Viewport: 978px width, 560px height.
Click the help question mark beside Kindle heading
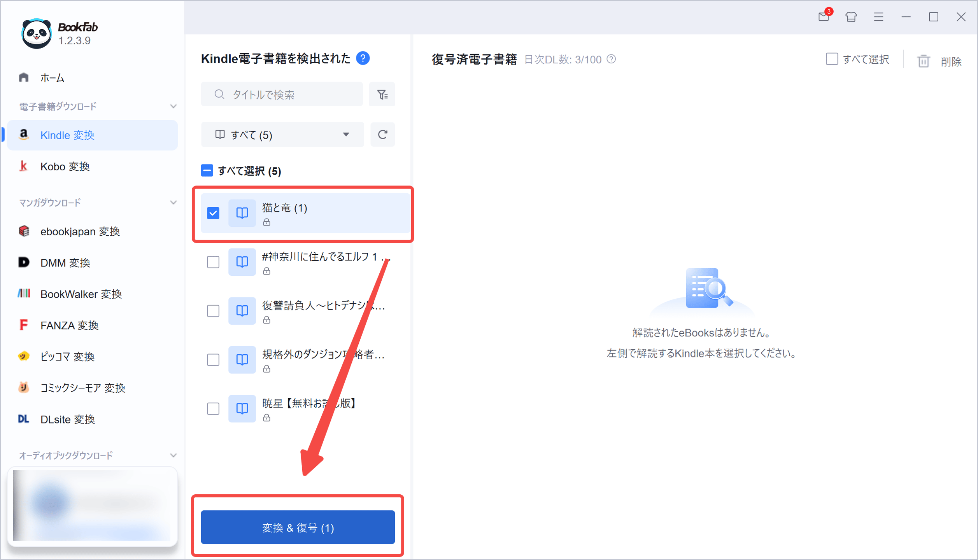(363, 58)
